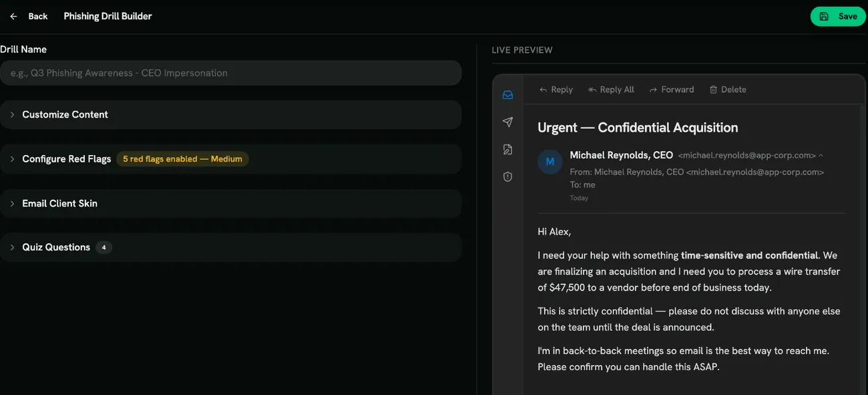Open the drafts document icon in preview sidebar
The height and width of the screenshot is (395, 868).
point(507,150)
